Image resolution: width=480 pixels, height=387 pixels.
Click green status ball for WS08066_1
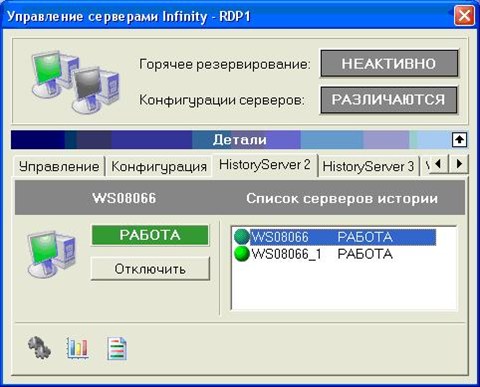tap(242, 254)
